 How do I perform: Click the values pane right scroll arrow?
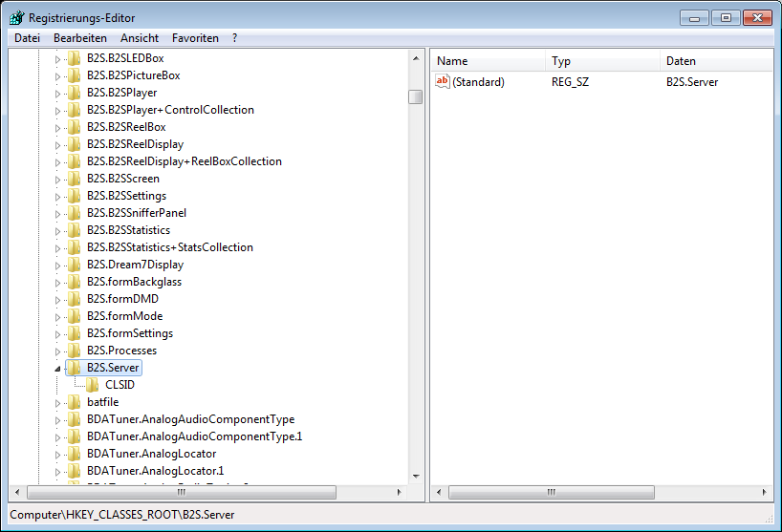click(x=765, y=492)
